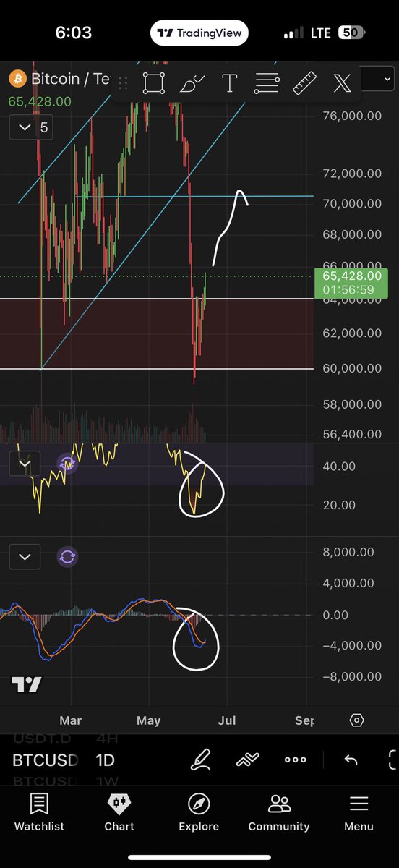Open the line style options icon
Image resolution: width=399 pixels, height=868 pixels.
267,83
